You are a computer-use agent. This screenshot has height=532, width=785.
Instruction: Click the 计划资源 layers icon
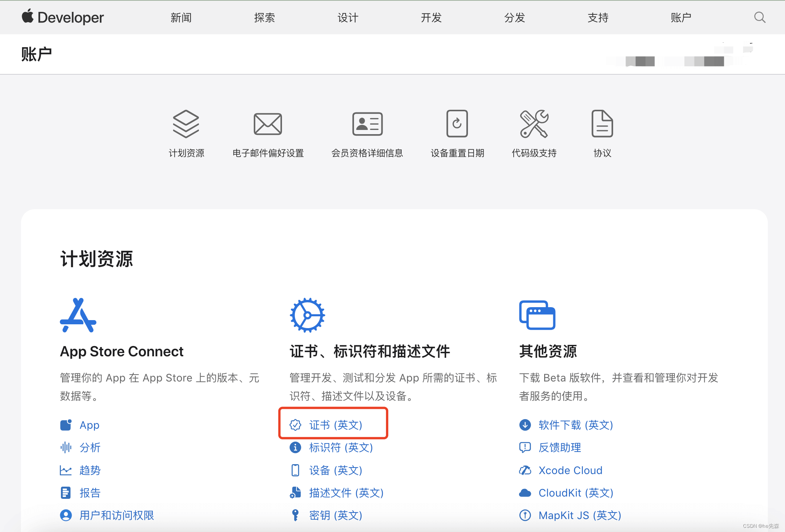pyautogui.click(x=186, y=124)
